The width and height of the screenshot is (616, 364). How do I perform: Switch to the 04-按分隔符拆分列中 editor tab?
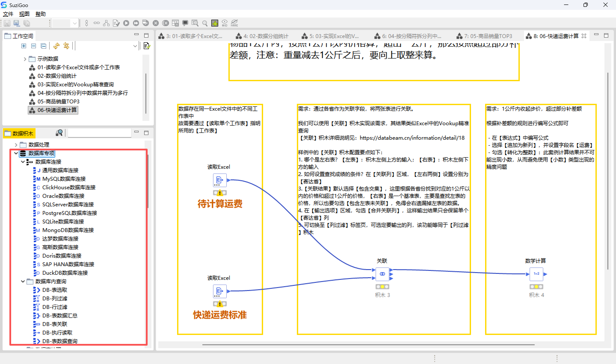[x=408, y=36]
